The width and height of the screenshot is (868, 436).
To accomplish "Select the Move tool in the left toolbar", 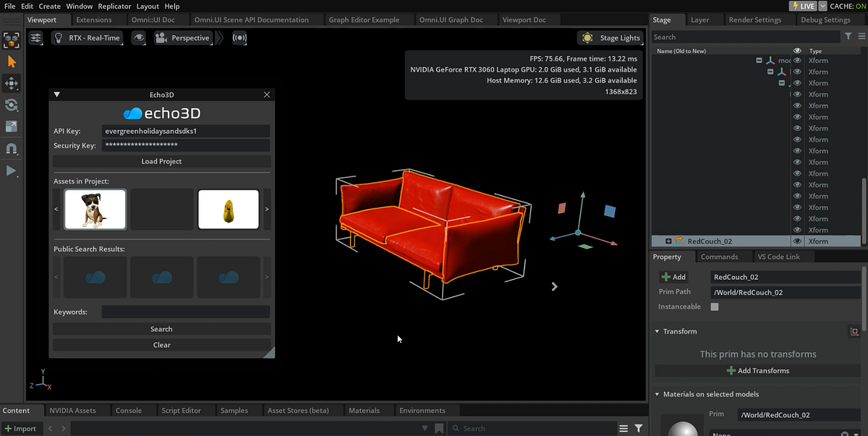I will click(11, 83).
